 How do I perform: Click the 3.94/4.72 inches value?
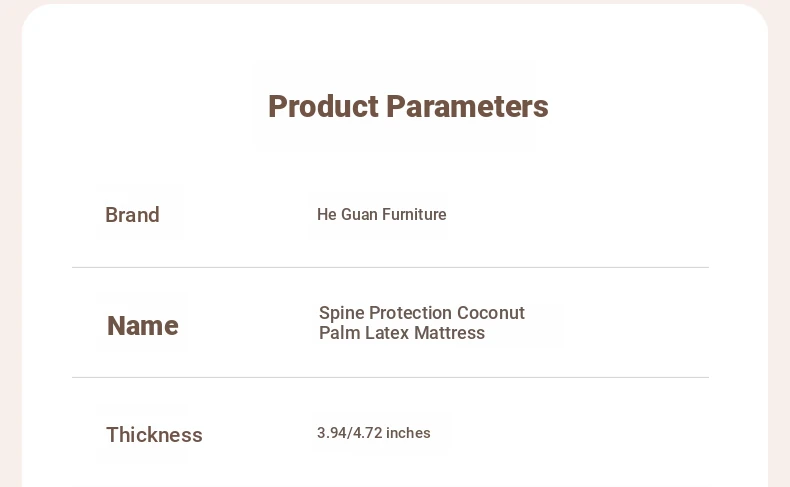tap(373, 433)
